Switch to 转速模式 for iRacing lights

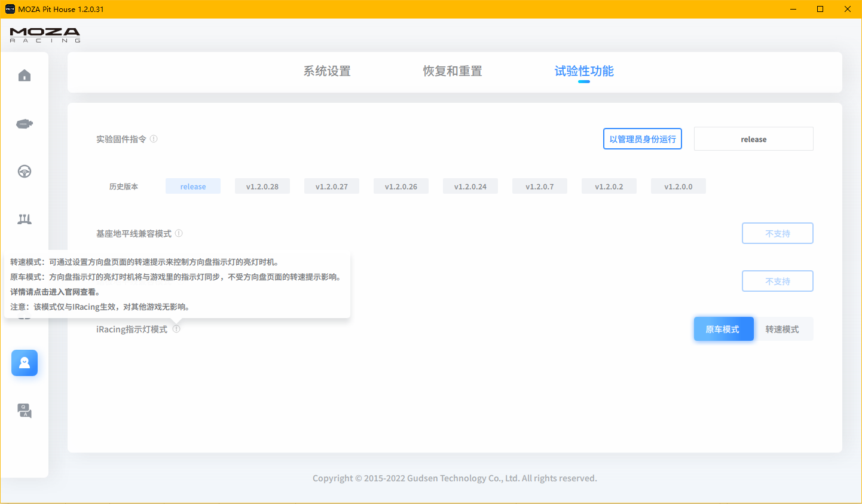[x=782, y=329]
